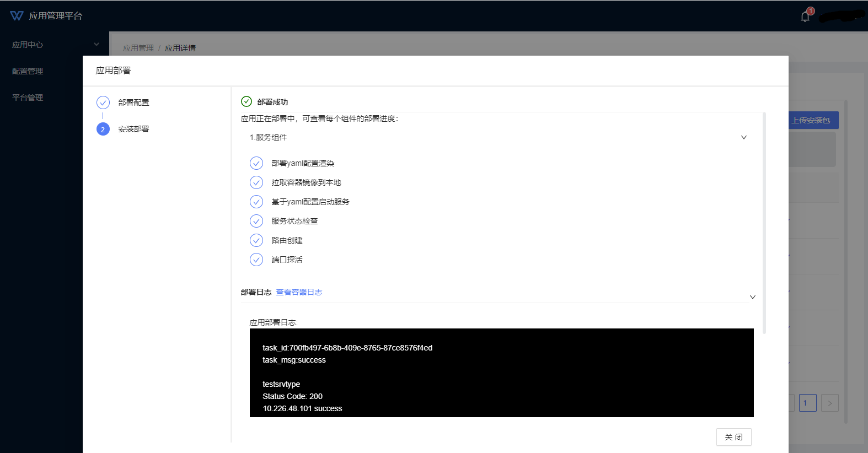Click check icon beside 路由创建
Viewport: 868px width, 453px height.
[256, 240]
